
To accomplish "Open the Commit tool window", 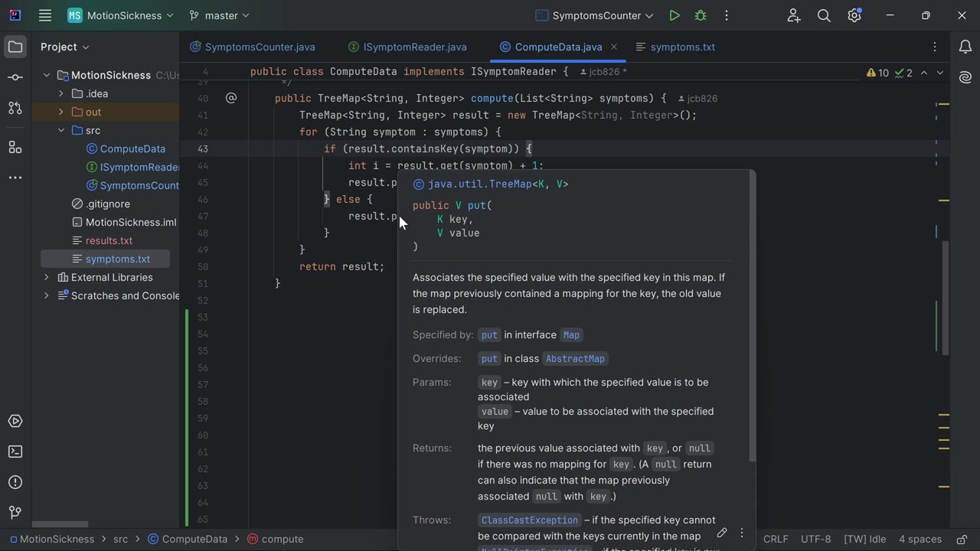I will click(x=15, y=77).
